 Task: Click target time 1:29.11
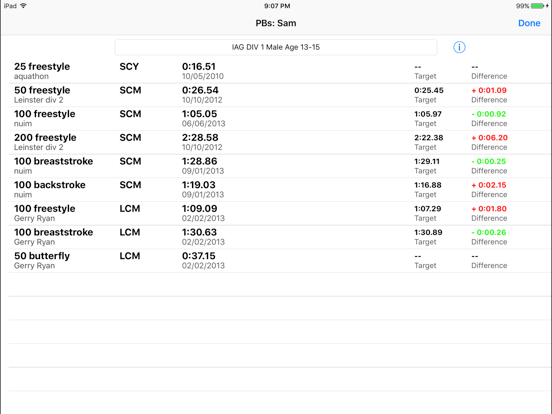(x=427, y=161)
